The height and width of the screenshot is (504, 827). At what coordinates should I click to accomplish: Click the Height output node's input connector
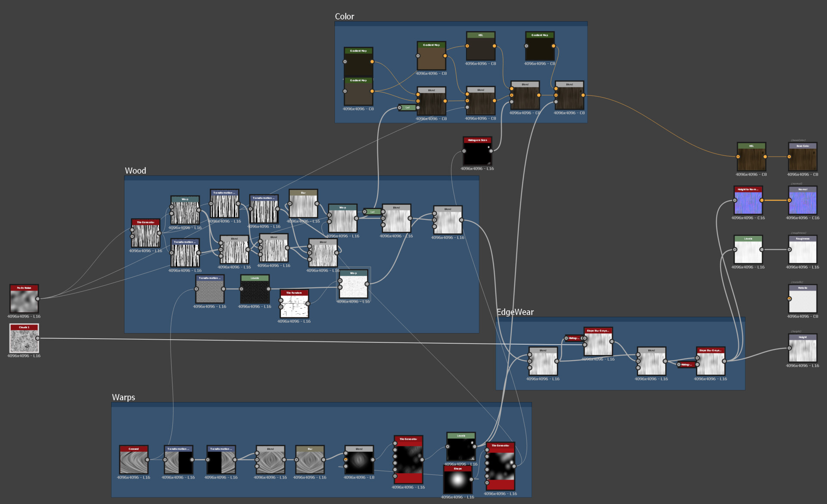tap(790, 348)
